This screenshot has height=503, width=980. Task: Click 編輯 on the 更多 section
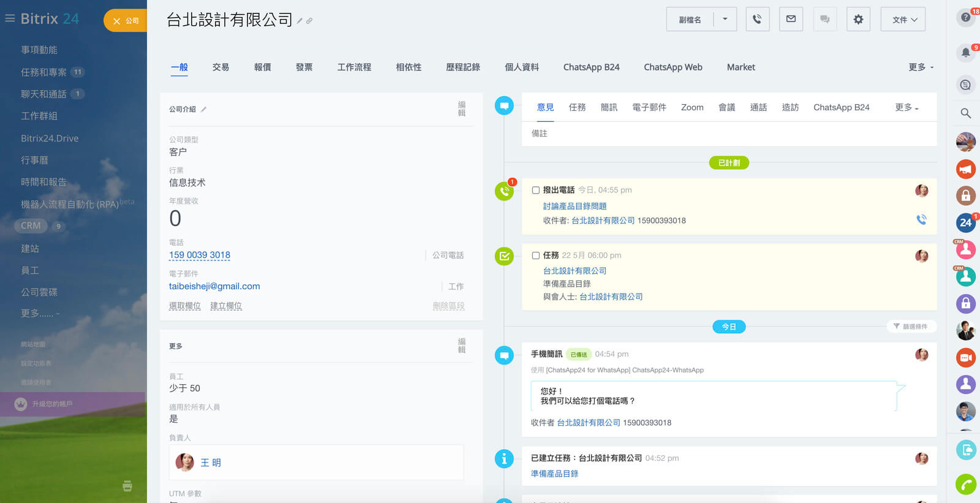pyautogui.click(x=462, y=346)
